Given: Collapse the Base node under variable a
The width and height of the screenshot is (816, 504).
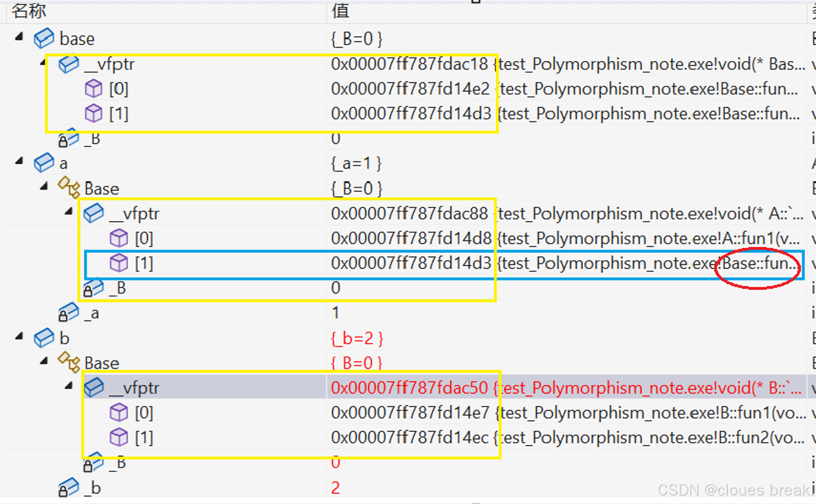Looking at the screenshot, I should click(44, 187).
